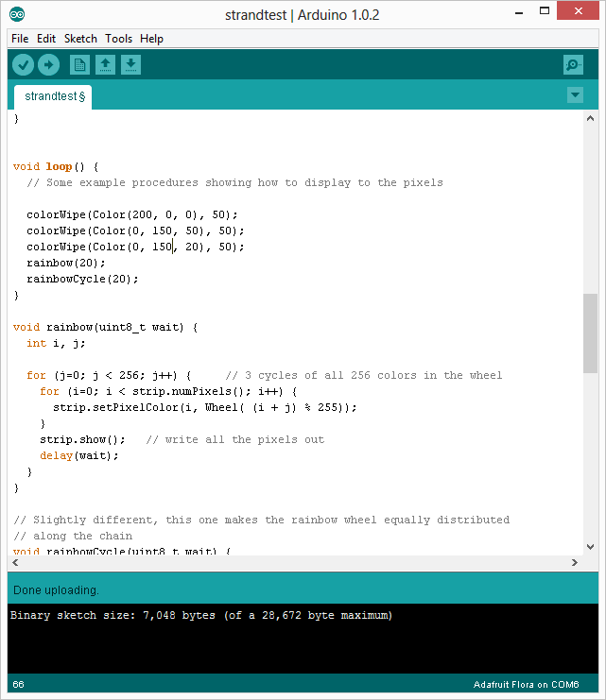606x700 pixels.
Task: Click the 'colorWipe(Color(0, 150, 20), 50);' line
Action: click(x=135, y=247)
